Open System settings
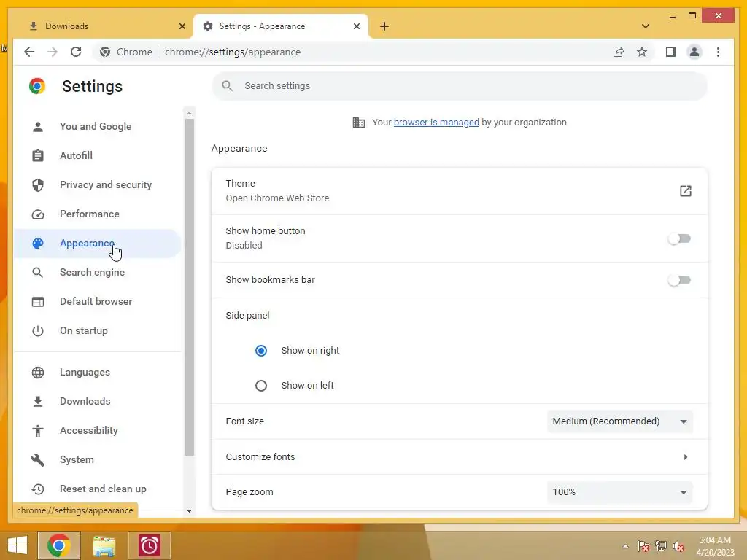This screenshot has height=560, width=747. click(x=97, y=459)
